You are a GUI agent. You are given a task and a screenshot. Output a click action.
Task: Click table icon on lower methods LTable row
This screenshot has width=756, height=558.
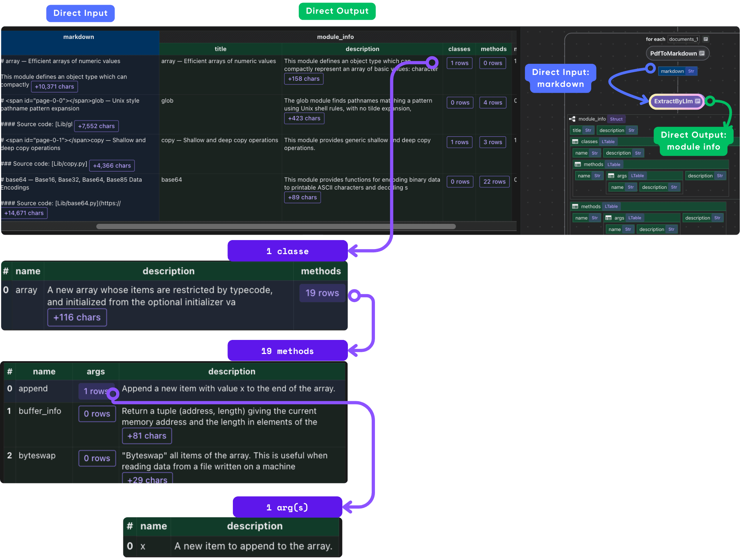pyautogui.click(x=576, y=206)
